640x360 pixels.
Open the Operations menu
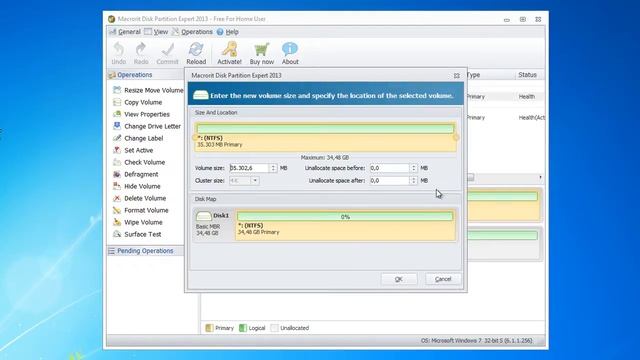192,32
